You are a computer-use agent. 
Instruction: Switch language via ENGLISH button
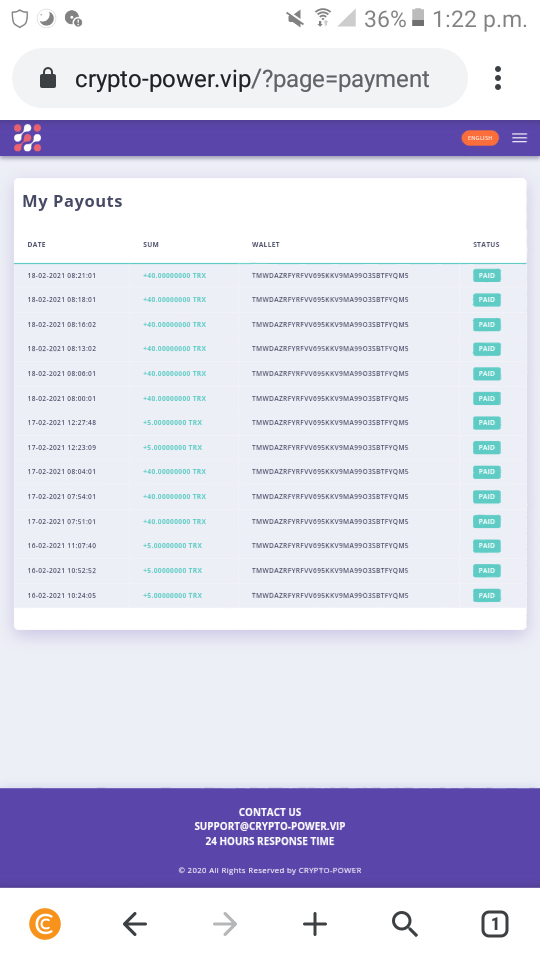coord(480,138)
